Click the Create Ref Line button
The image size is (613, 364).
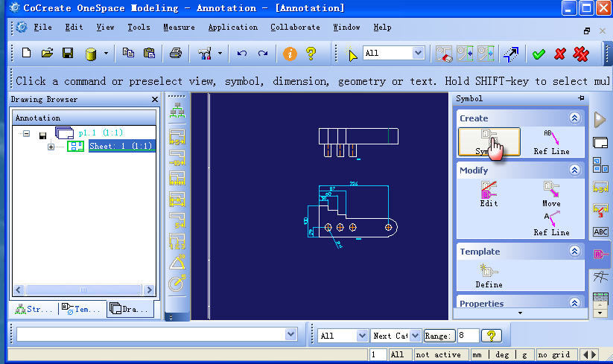(x=552, y=142)
